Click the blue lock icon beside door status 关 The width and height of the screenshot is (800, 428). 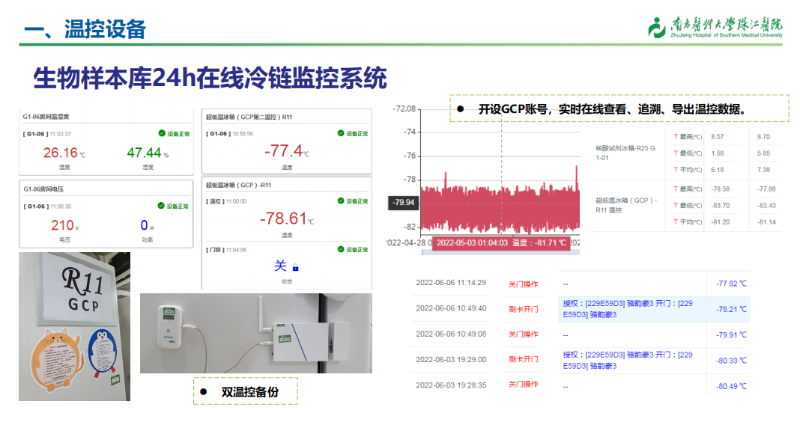tap(296, 267)
